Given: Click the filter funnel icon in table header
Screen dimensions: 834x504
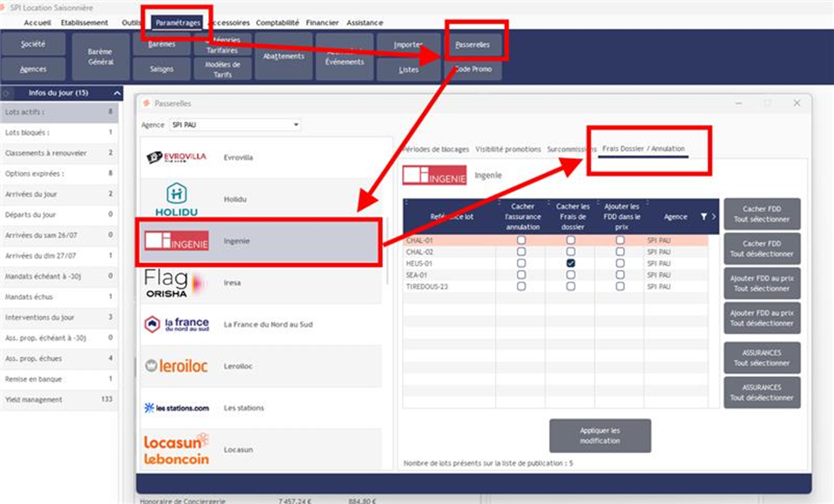Looking at the screenshot, I should (x=703, y=216).
